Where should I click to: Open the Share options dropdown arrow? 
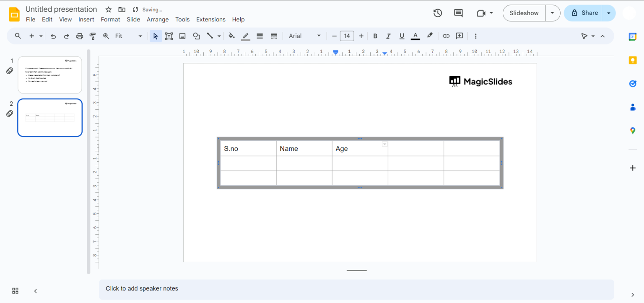[609, 13]
